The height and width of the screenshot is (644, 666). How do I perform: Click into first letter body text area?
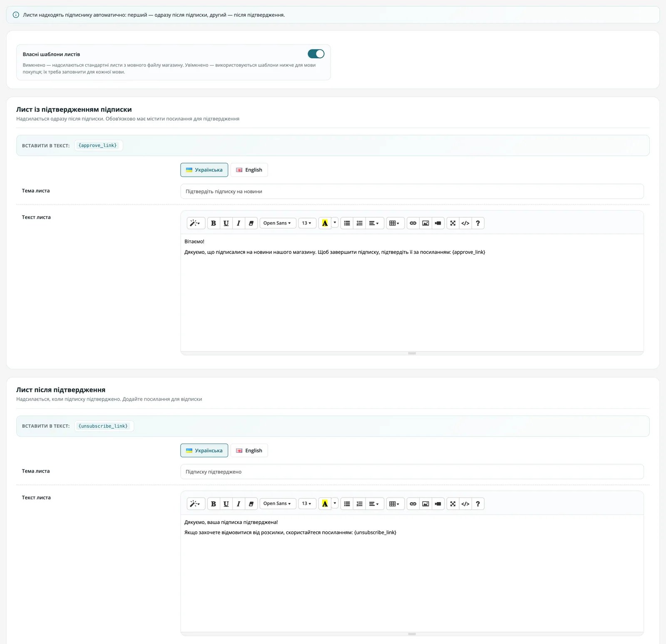(412, 293)
